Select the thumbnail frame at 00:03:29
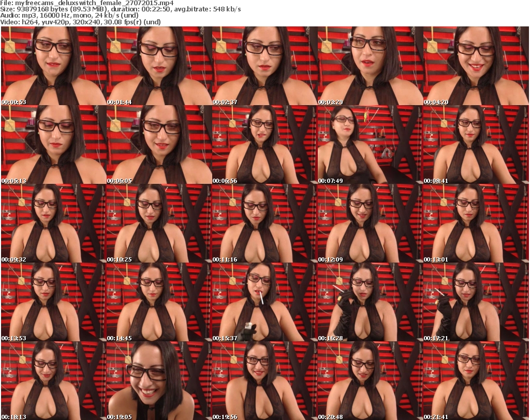Screen dimensions: 530x420 pos(370,66)
